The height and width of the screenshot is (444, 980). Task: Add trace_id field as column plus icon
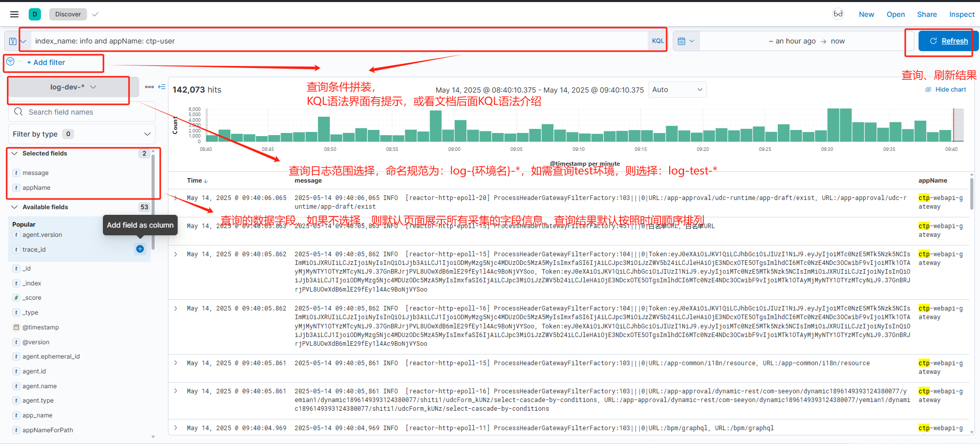point(140,249)
